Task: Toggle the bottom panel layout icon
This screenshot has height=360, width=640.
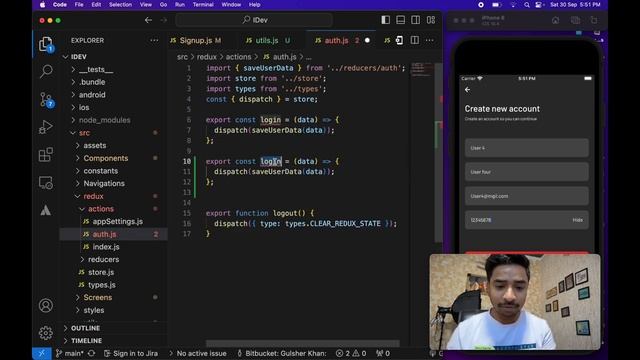Action: [401, 20]
